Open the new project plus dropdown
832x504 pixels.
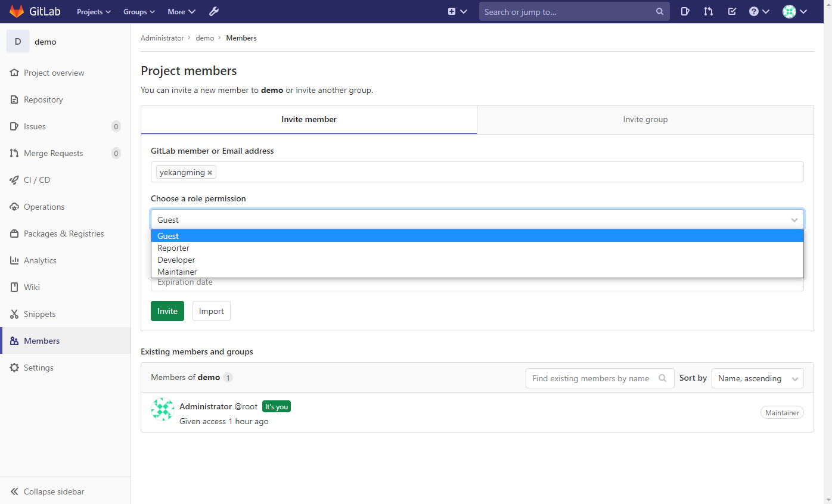[x=457, y=11]
